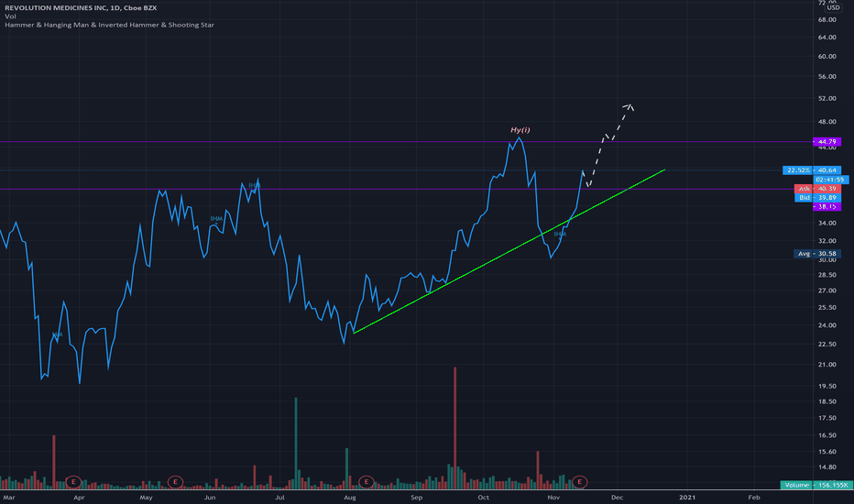Click the Nov label on time axis

[553, 498]
